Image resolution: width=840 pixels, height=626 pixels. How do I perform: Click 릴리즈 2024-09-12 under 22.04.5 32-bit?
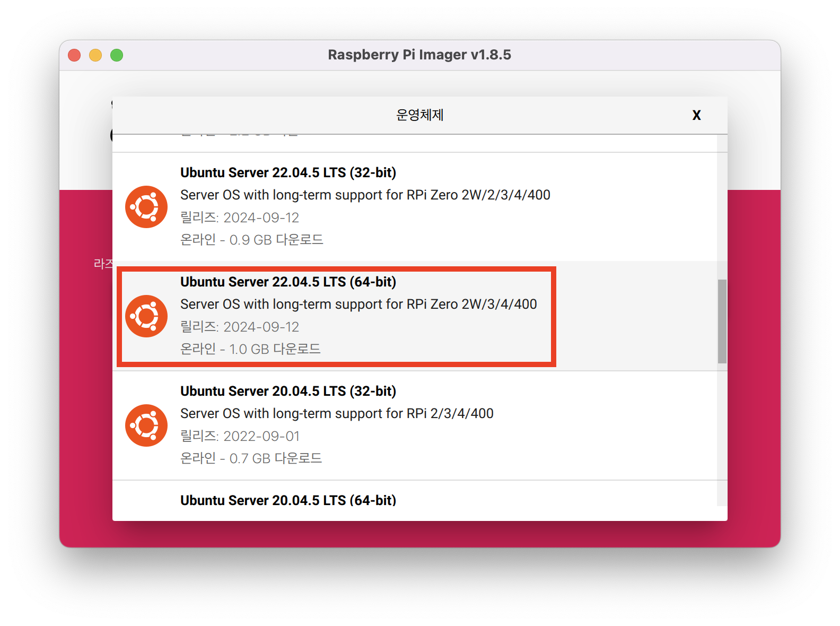[240, 218]
